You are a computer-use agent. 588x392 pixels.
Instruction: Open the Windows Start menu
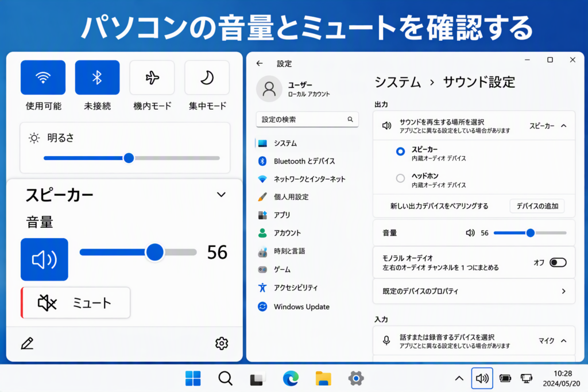click(193, 378)
